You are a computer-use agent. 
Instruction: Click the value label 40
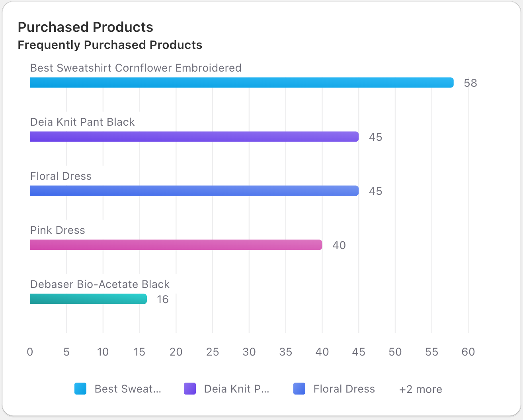point(339,245)
